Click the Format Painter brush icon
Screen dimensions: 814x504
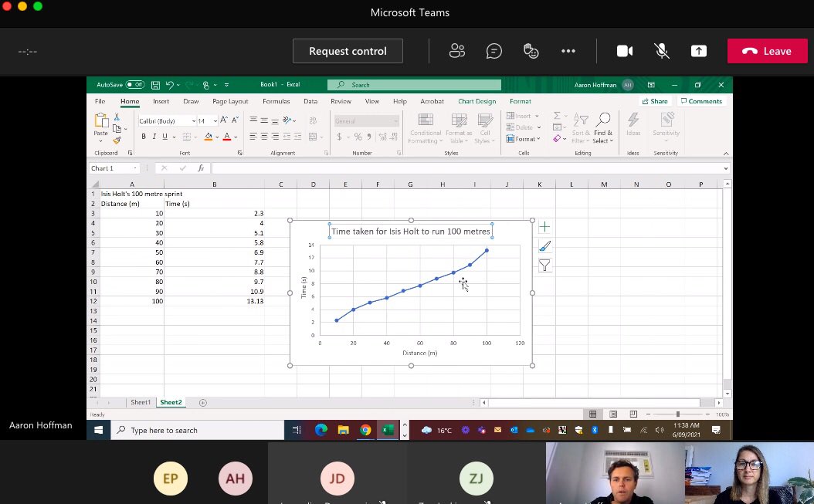(x=117, y=140)
